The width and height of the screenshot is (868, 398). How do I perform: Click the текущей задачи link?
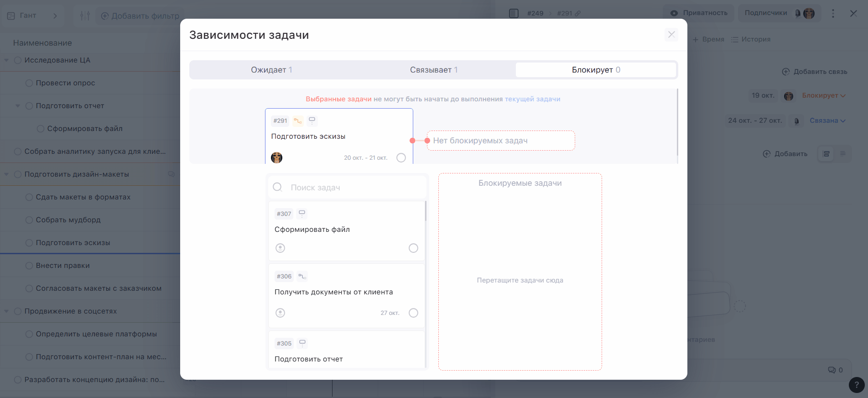click(x=532, y=99)
